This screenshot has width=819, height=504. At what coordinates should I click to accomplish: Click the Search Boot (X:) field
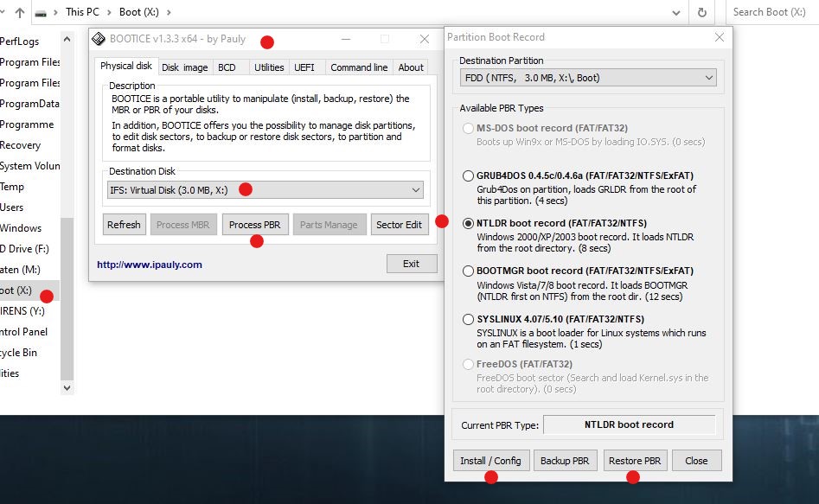[772, 12]
